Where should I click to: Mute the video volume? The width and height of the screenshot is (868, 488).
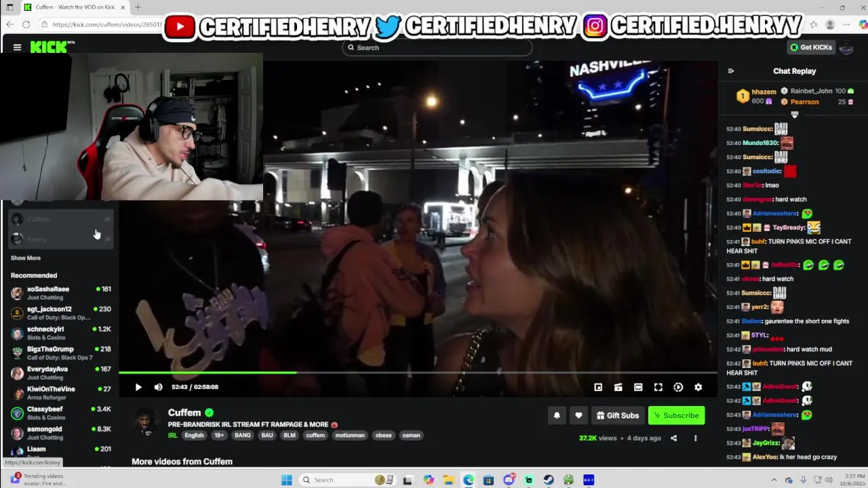point(158,387)
